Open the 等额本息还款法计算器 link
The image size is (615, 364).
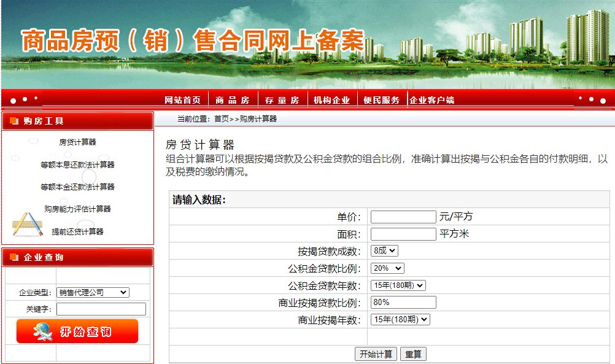pos(77,165)
